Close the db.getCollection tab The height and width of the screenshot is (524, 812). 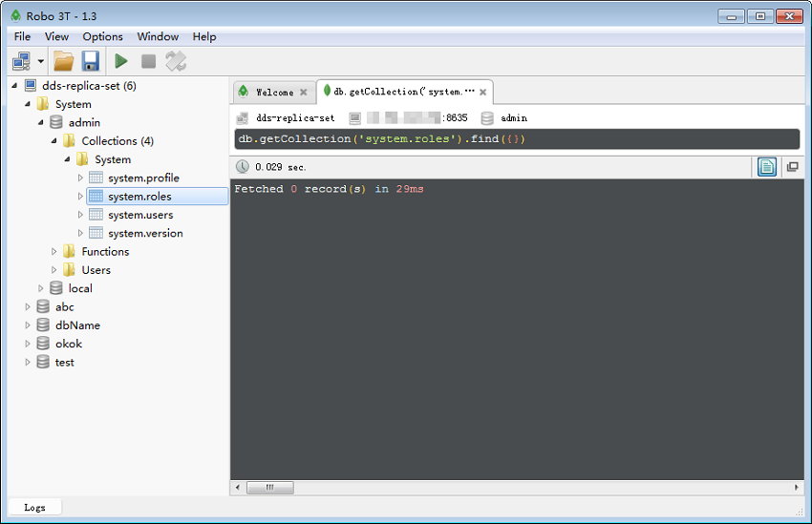(482, 92)
